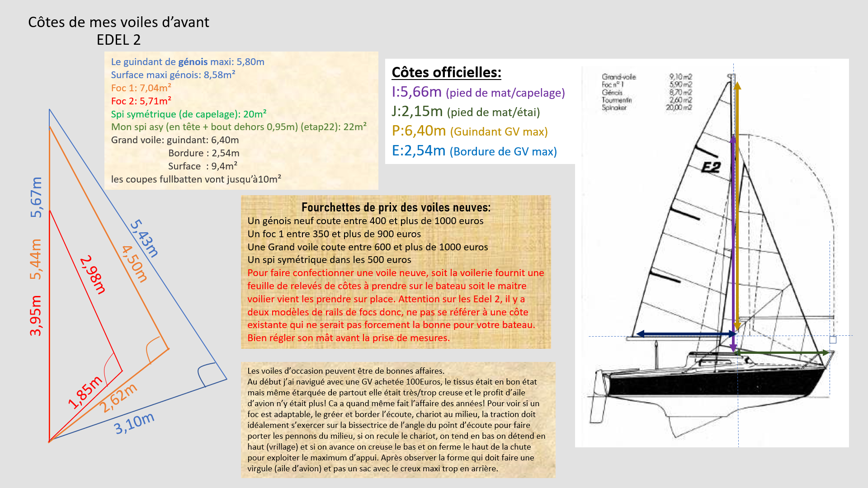Click the orange '2,62m' foot label

(119, 398)
